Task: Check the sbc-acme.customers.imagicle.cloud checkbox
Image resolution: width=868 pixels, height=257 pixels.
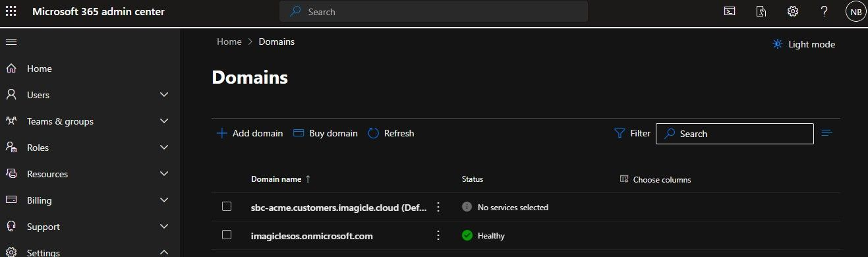Action: coord(227,206)
